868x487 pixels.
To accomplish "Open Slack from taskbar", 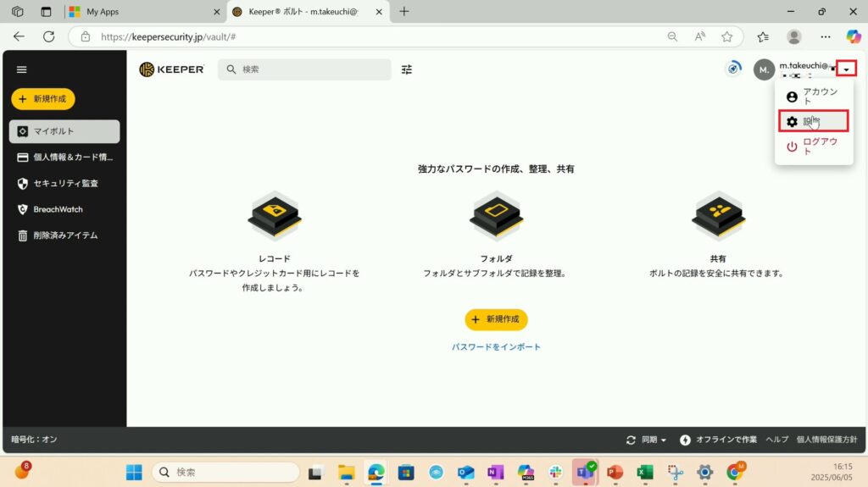I will pos(555,472).
